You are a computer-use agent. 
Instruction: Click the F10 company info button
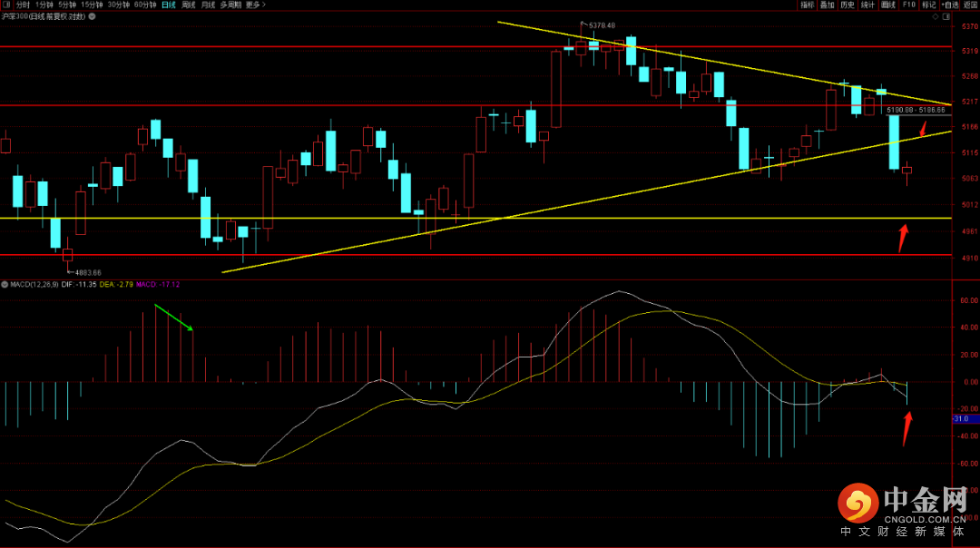click(908, 5)
